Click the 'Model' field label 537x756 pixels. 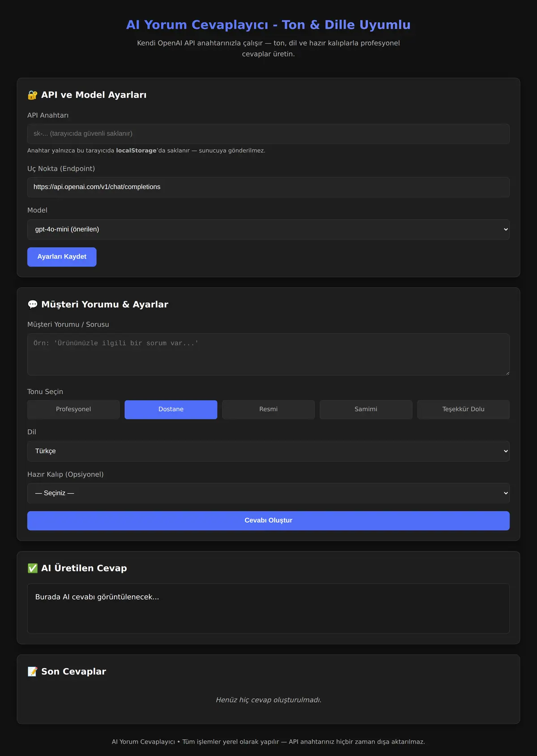click(x=37, y=210)
